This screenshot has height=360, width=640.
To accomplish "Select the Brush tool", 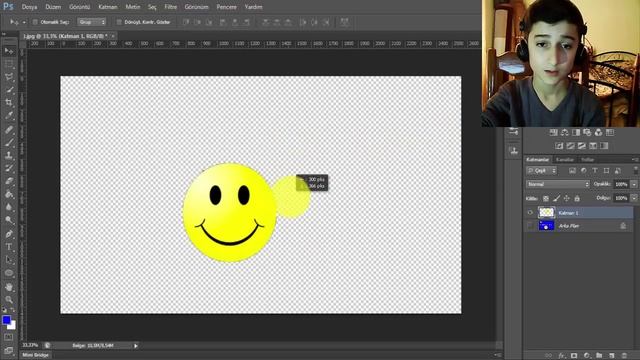I will tap(9, 142).
